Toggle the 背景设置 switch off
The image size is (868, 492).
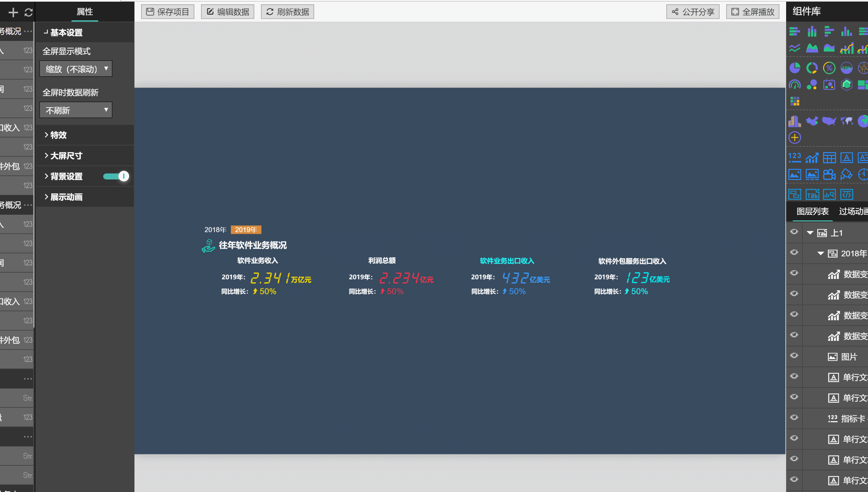[116, 176]
